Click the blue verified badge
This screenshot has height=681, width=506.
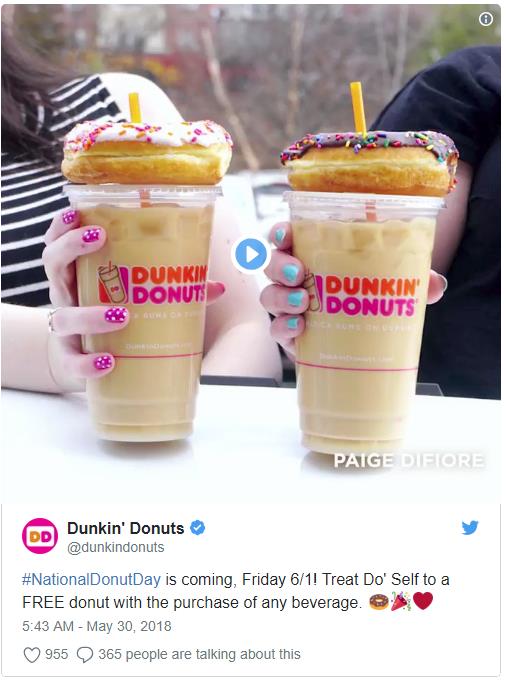pyautogui.click(x=198, y=528)
